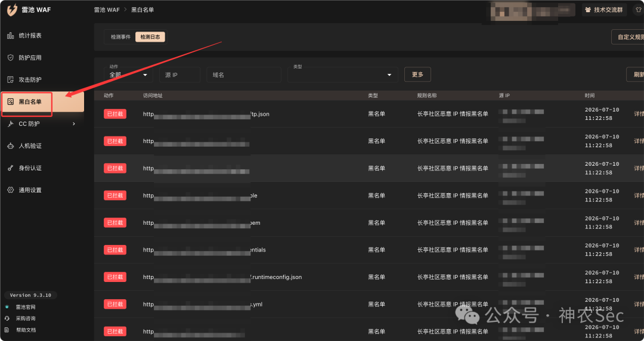Click rule name in s.yml row
Viewport: 644px width, 341px height.
pos(453,305)
